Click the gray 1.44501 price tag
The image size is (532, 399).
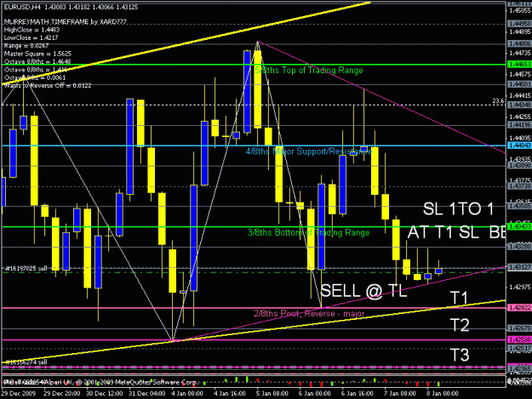click(519, 84)
